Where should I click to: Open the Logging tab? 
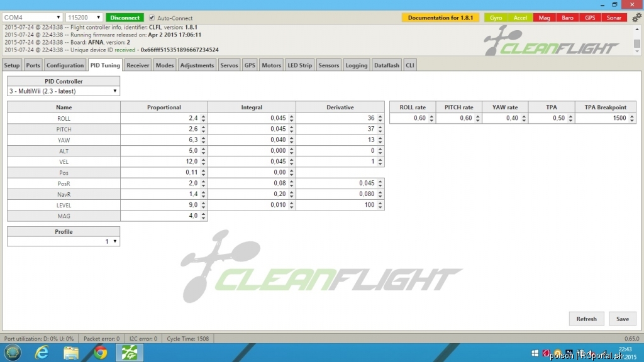tap(357, 65)
